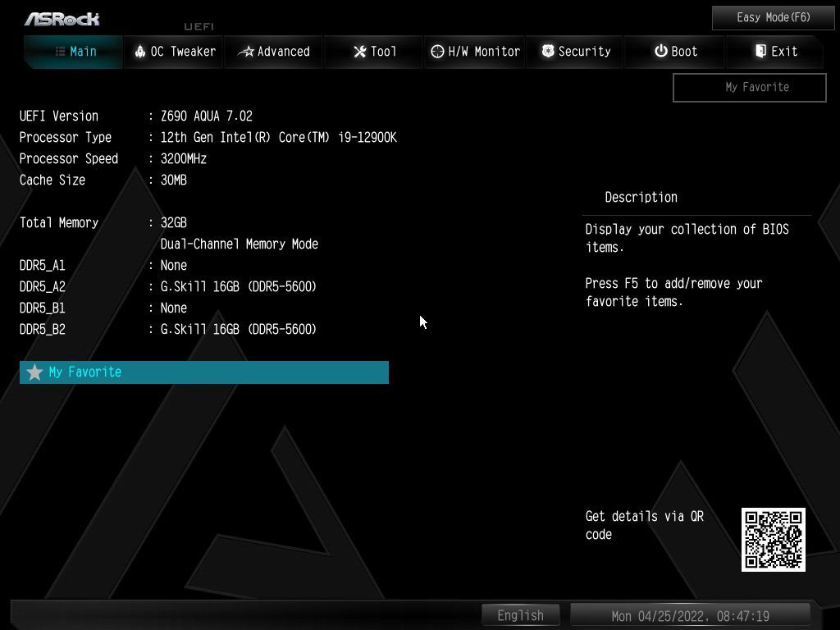Click the Dual-Channel Memory Mode text
840x630 pixels.
click(x=240, y=244)
